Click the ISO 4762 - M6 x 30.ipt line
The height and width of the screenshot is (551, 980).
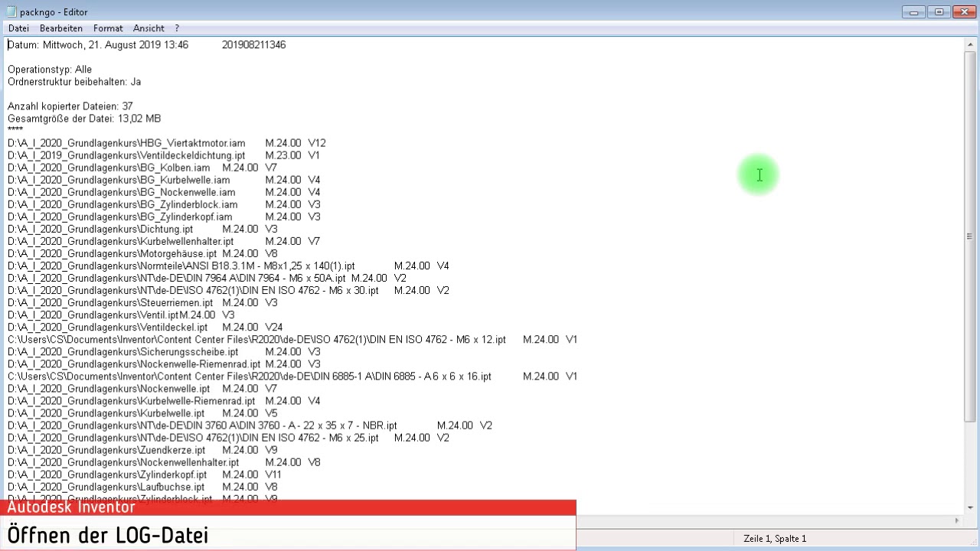(228, 290)
